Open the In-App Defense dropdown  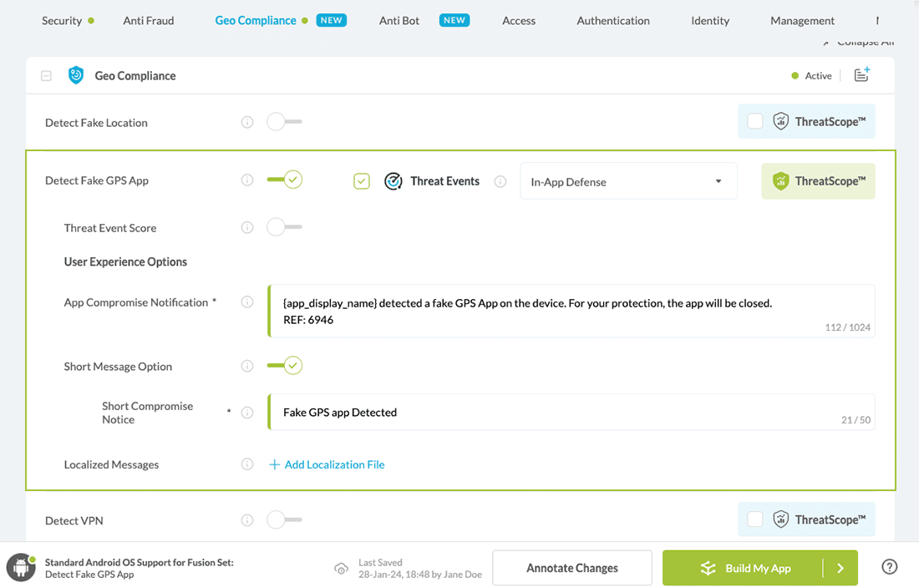click(x=628, y=181)
